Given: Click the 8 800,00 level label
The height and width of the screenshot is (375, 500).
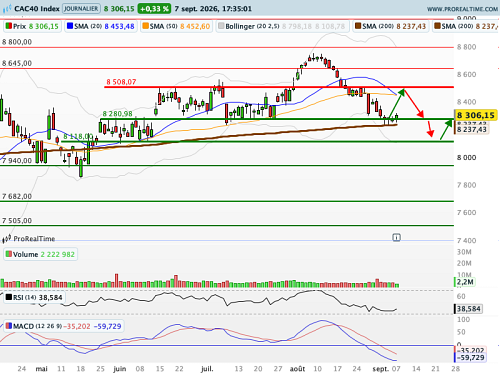Looking at the screenshot, I should pyautogui.click(x=17, y=42).
